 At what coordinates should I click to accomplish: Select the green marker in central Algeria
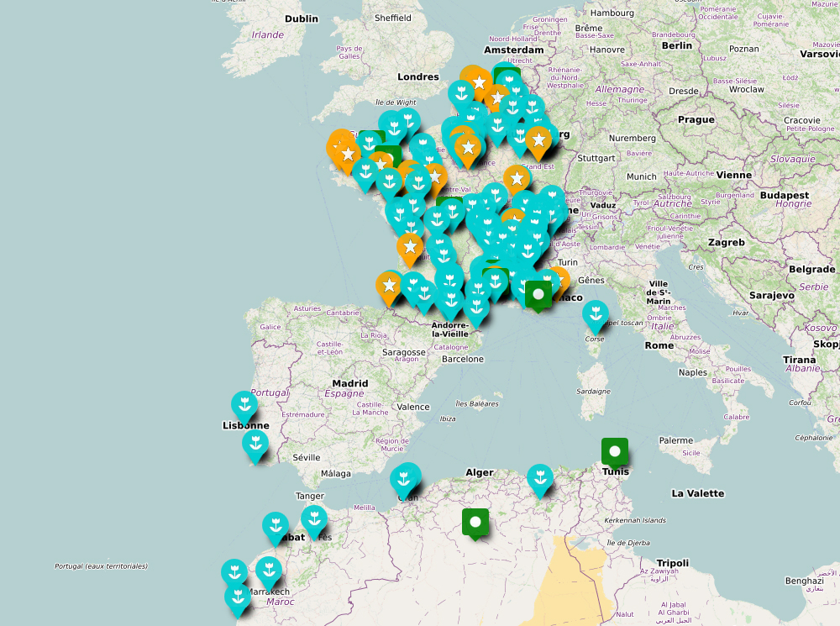[x=475, y=522]
